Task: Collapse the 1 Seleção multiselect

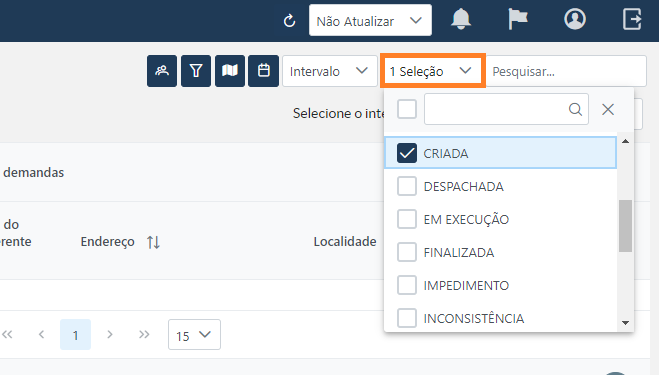Action: click(433, 71)
